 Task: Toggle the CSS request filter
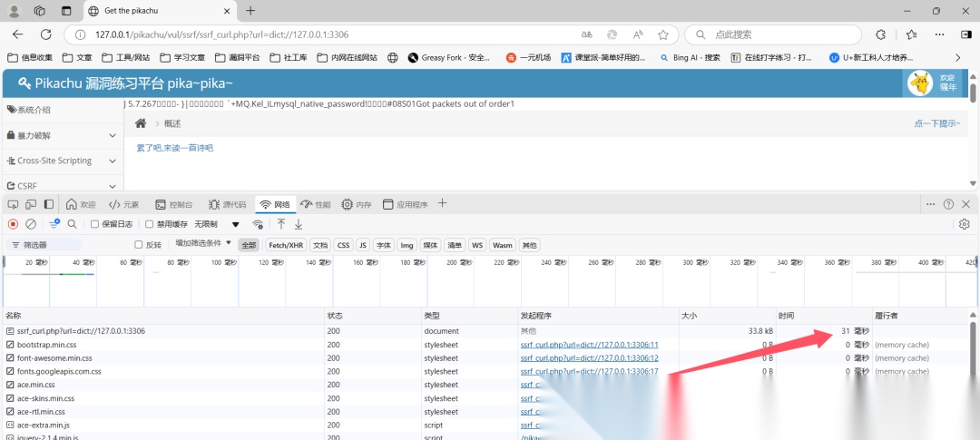pos(344,245)
